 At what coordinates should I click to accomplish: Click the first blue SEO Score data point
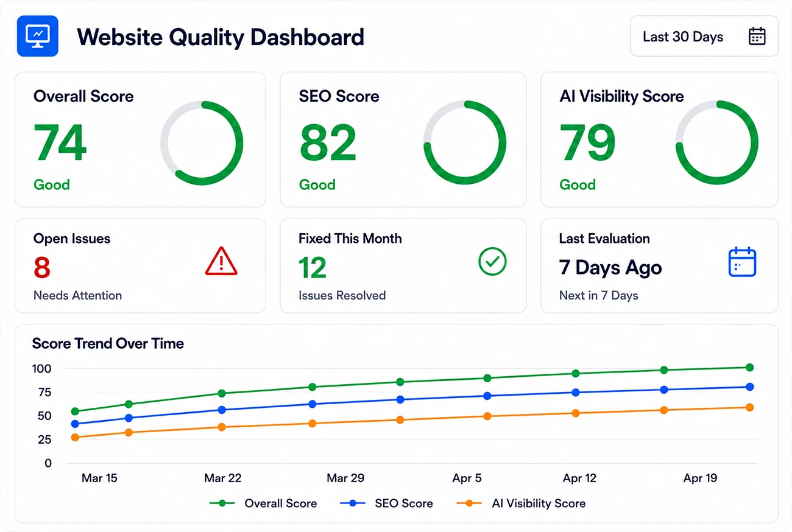(76, 424)
